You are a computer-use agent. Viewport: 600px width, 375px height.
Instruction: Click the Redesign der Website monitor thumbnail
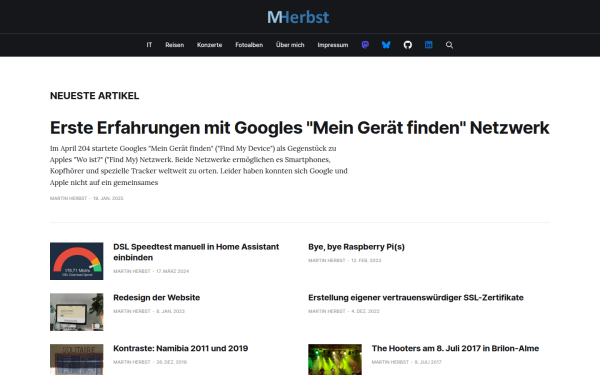[77, 312]
